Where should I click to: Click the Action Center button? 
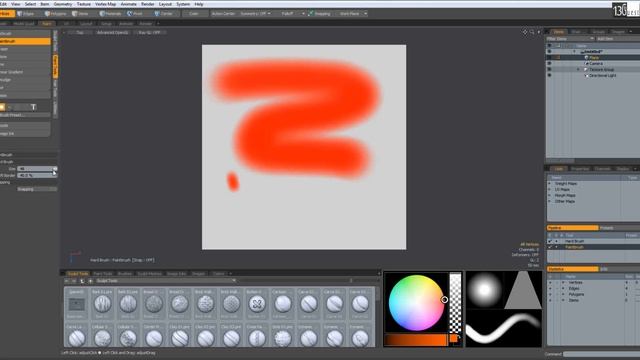pyautogui.click(x=223, y=13)
